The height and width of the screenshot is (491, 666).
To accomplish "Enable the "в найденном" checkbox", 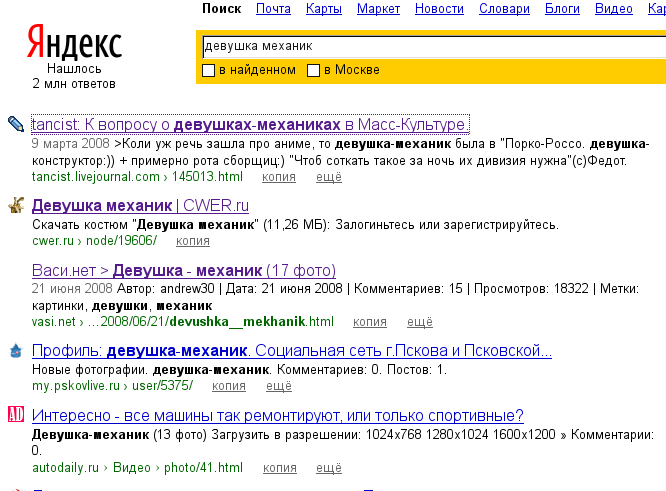I will (x=208, y=70).
